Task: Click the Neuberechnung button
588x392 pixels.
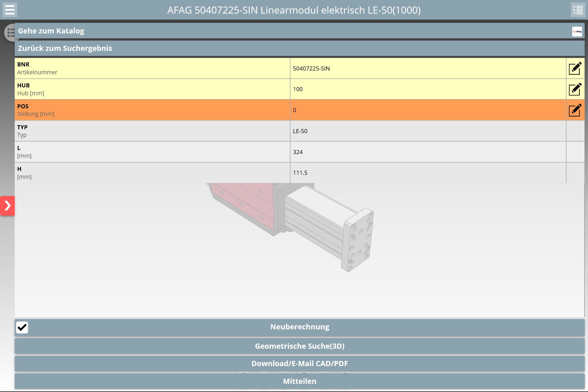Action: tap(299, 327)
